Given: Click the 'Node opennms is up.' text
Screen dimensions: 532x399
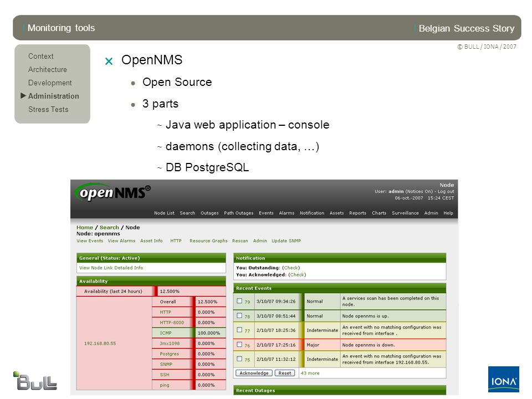Looking at the screenshot, I should (365, 316).
